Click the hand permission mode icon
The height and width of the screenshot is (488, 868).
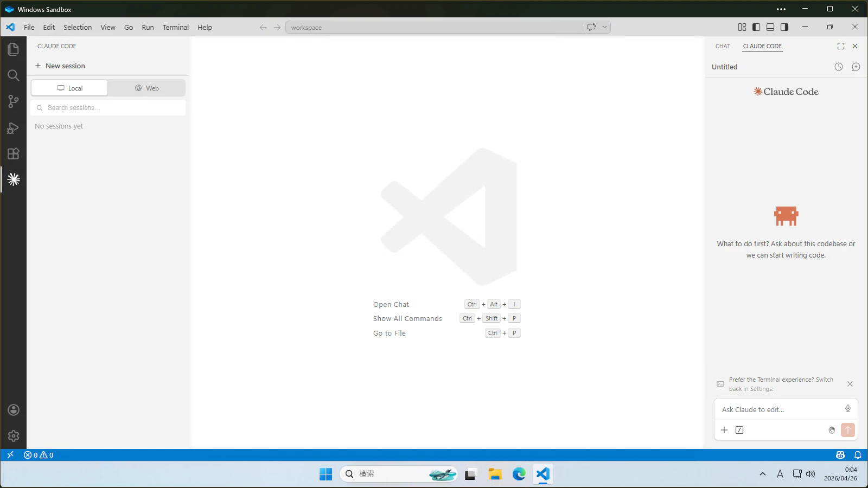pyautogui.click(x=832, y=430)
